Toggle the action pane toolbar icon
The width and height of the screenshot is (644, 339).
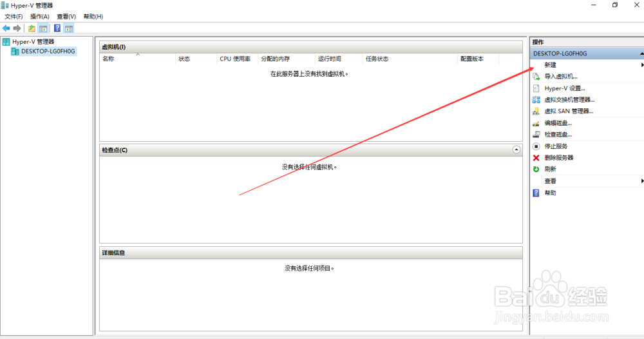(69, 28)
